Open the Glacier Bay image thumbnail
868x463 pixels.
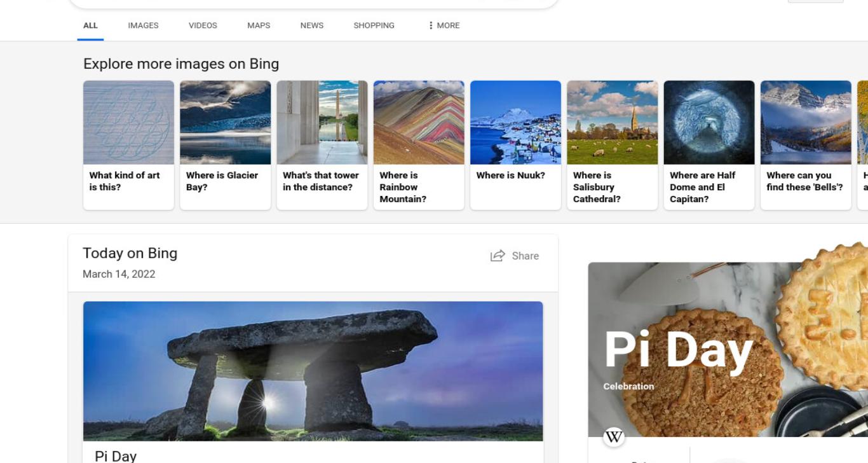click(225, 122)
